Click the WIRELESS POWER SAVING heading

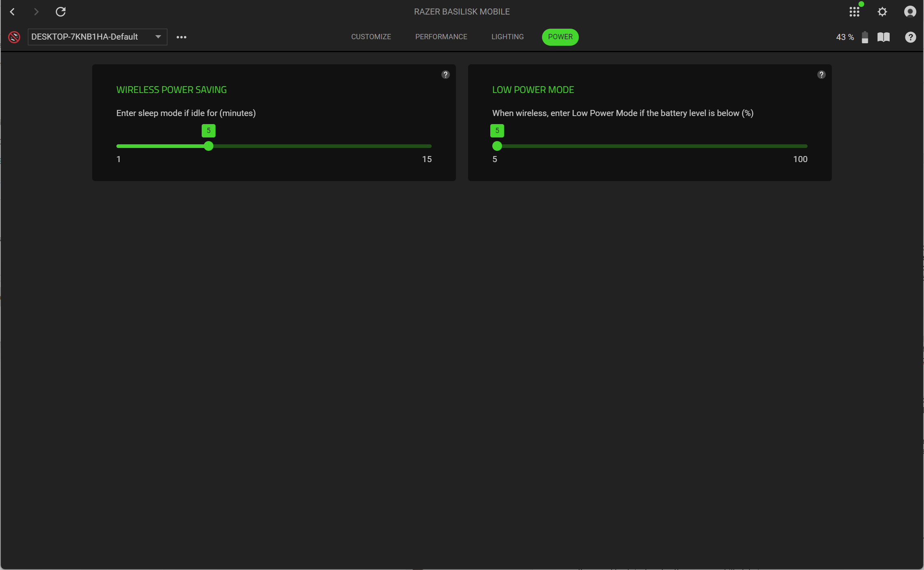171,90
